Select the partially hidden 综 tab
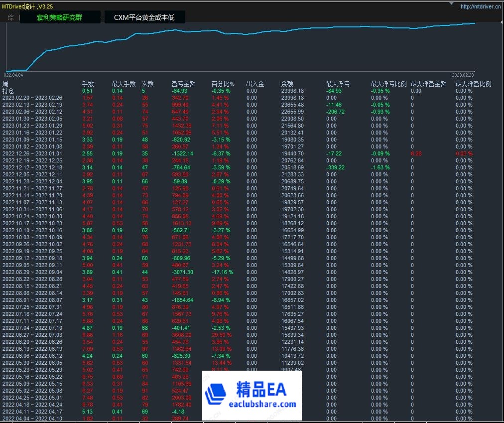Screen dimensions: 504x423 tap(11, 17)
